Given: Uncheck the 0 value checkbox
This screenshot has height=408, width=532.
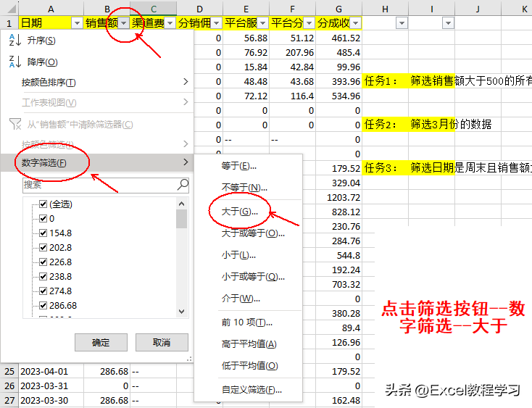Looking at the screenshot, I should point(43,218).
